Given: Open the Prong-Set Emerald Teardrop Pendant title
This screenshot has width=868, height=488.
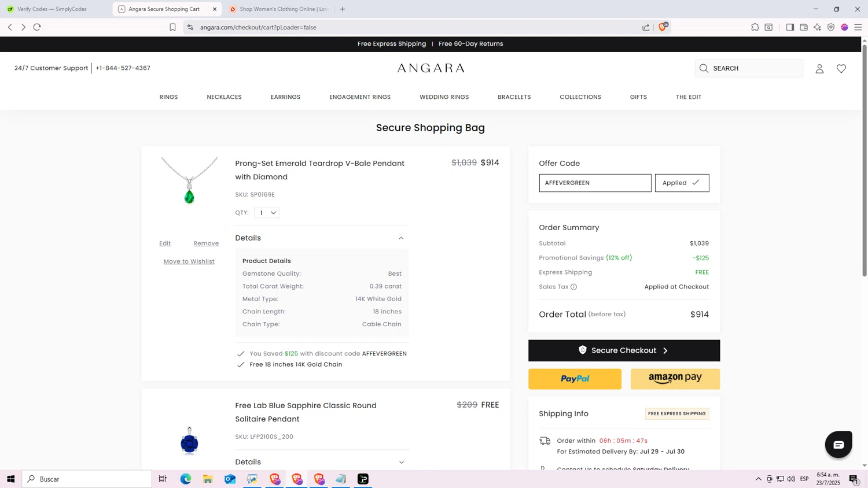Looking at the screenshot, I should coord(319,170).
